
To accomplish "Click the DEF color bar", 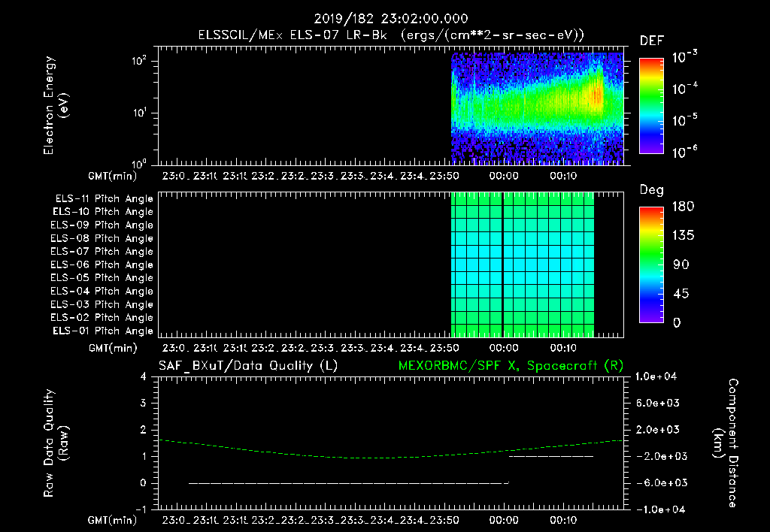I will click(651, 105).
